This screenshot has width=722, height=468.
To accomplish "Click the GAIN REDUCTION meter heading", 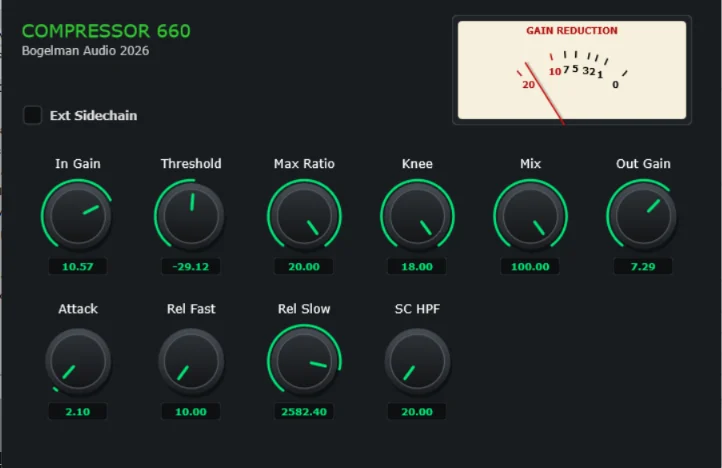I will point(572,30).
